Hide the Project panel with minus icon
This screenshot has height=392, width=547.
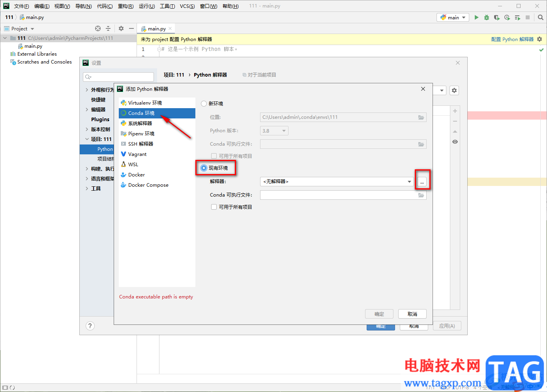coord(131,28)
